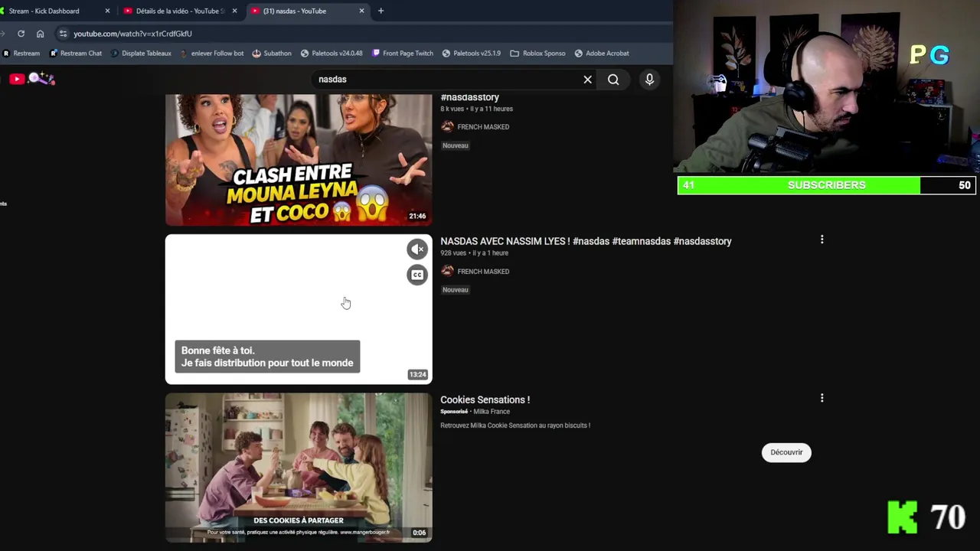The image size is (980, 551).
Task: Clear the search box with the X icon
Action: (588, 80)
